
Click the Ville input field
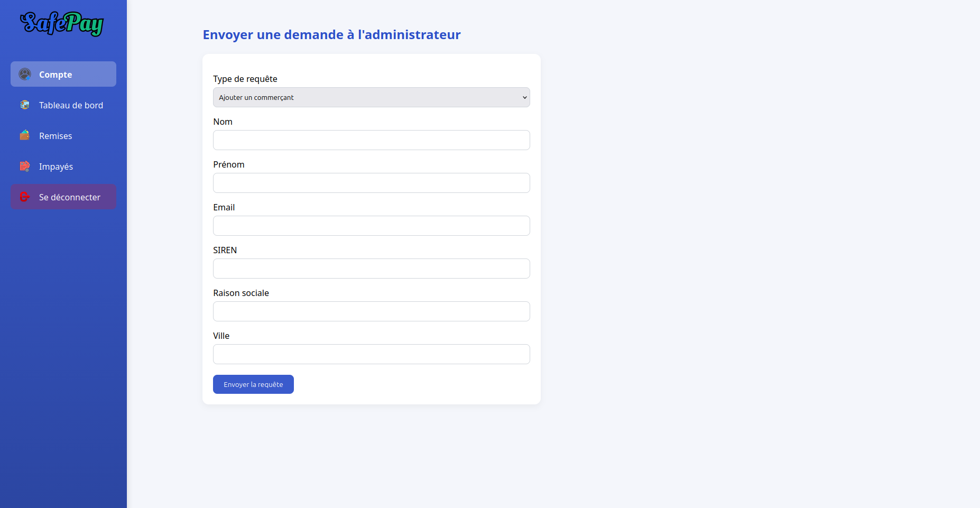coord(371,354)
